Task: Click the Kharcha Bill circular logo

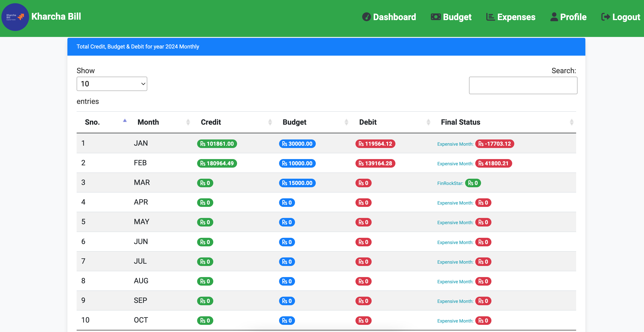Action: tap(15, 17)
